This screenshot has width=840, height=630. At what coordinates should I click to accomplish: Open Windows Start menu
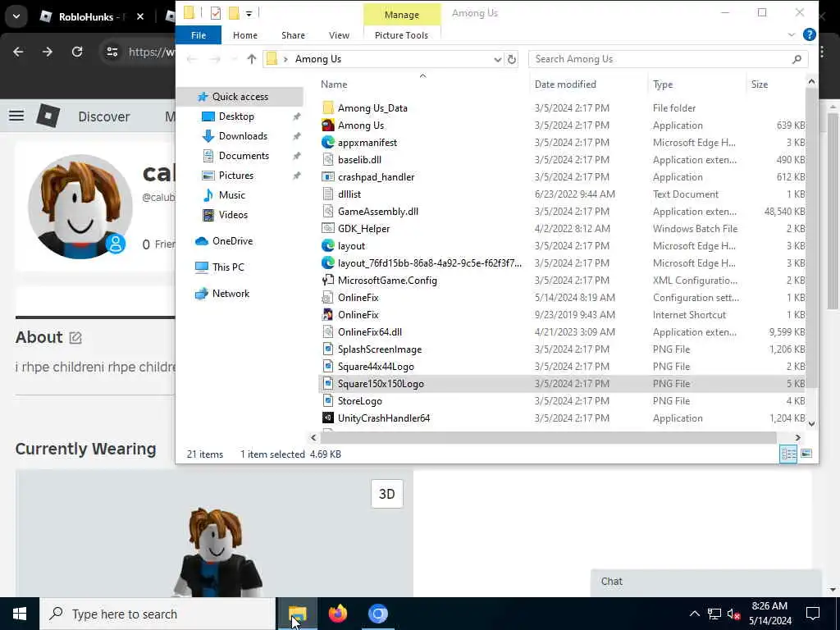(x=20, y=614)
